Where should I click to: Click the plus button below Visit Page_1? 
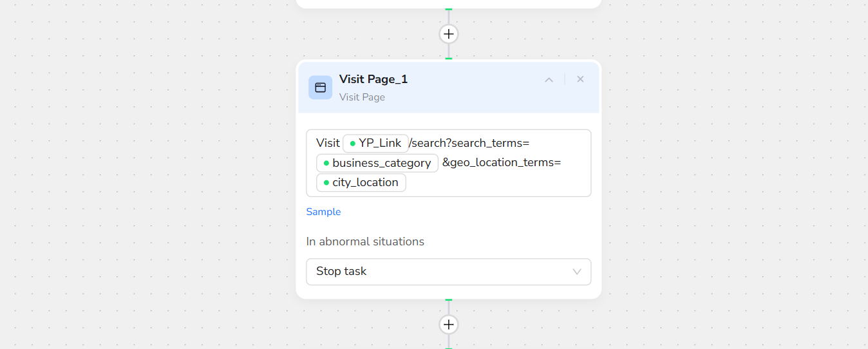[x=449, y=325]
